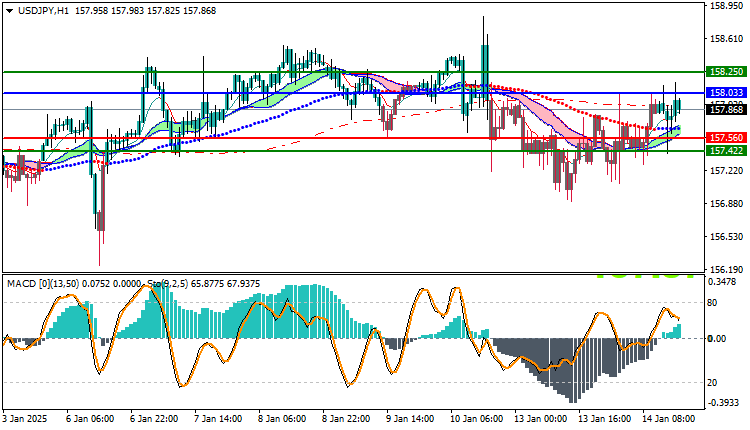The image size is (750, 430).
Task: Click the 6 Jan 06:00 time label
Action: pyautogui.click(x=90, y=419)
